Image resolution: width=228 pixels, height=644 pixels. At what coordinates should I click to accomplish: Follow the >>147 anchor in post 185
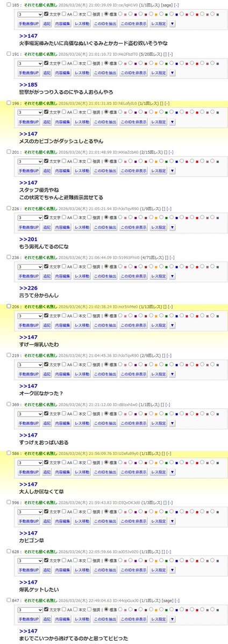28,36
